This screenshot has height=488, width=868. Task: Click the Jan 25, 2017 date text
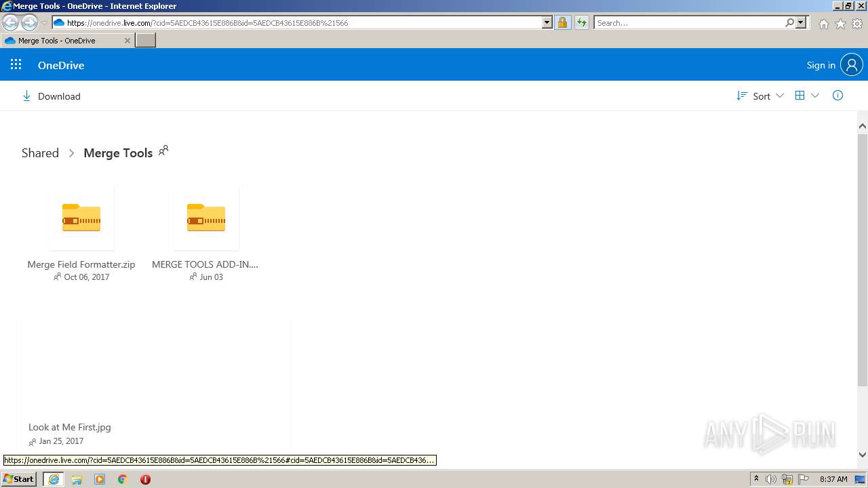(x=61, y=441)
